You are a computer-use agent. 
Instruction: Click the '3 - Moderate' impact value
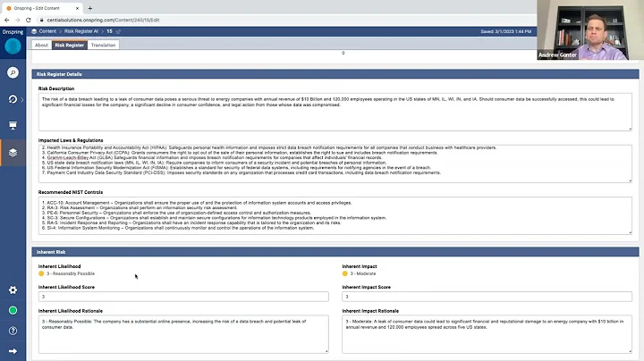[363, 273]
